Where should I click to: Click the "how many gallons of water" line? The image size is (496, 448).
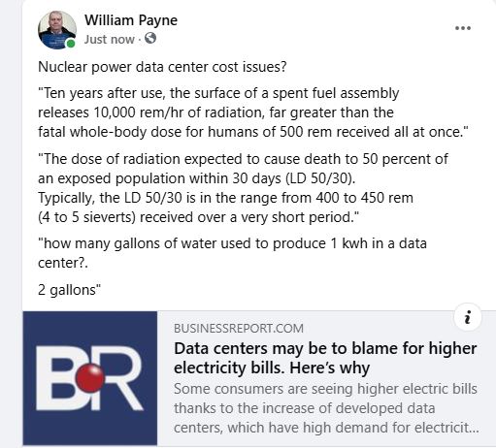[x=232, y=243]
